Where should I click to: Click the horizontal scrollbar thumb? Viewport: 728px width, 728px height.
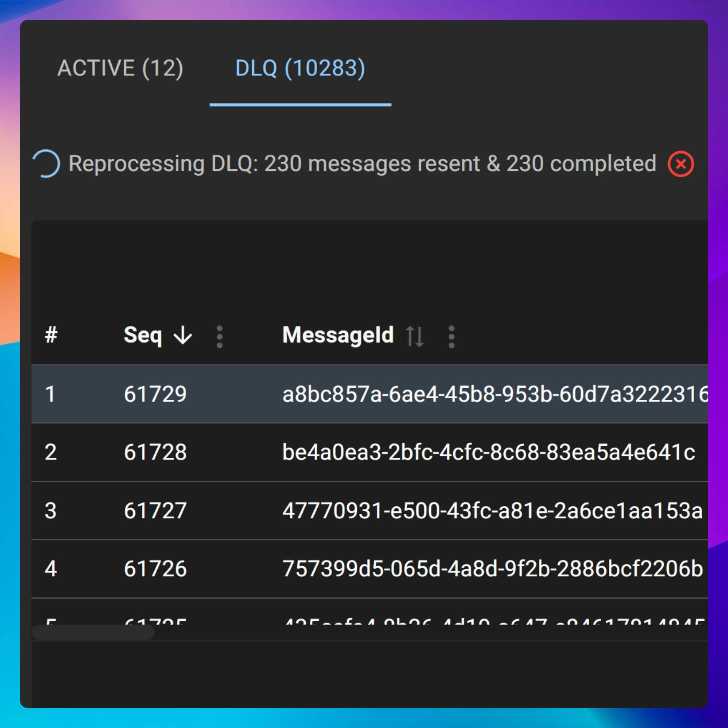[93, 632]
